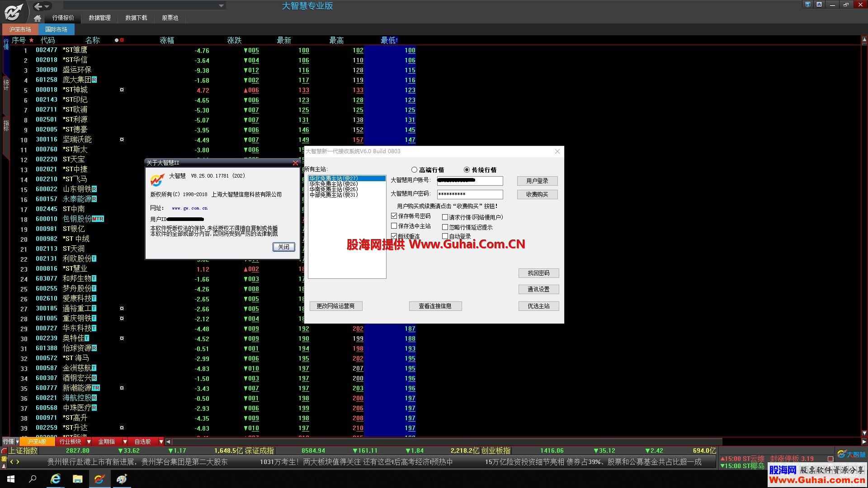
Task: Open the 行情报价 menu
Action: (63, 18)
